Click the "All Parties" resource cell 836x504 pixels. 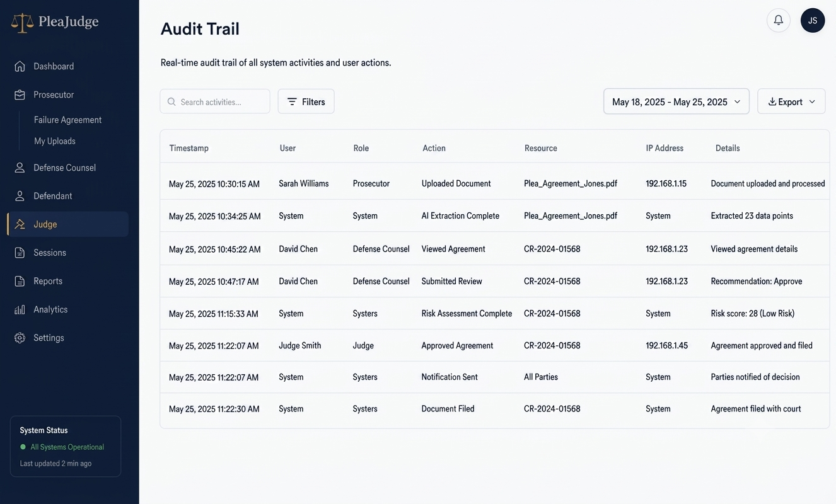(541, 377)
